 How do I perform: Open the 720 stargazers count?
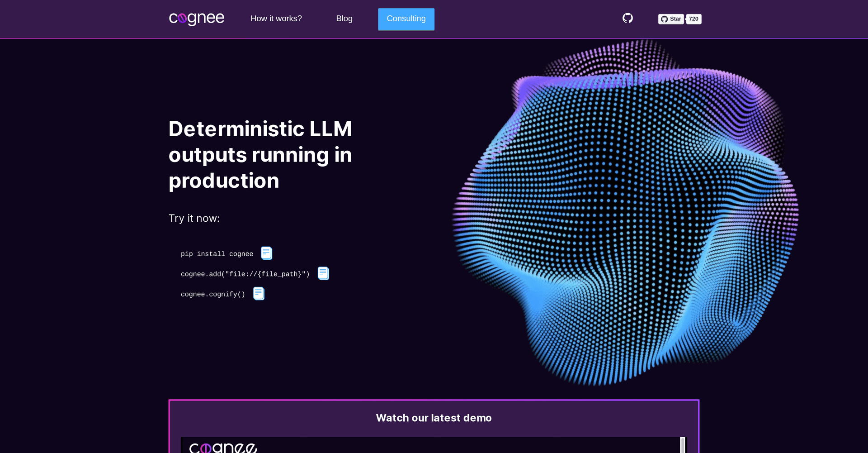693,19
